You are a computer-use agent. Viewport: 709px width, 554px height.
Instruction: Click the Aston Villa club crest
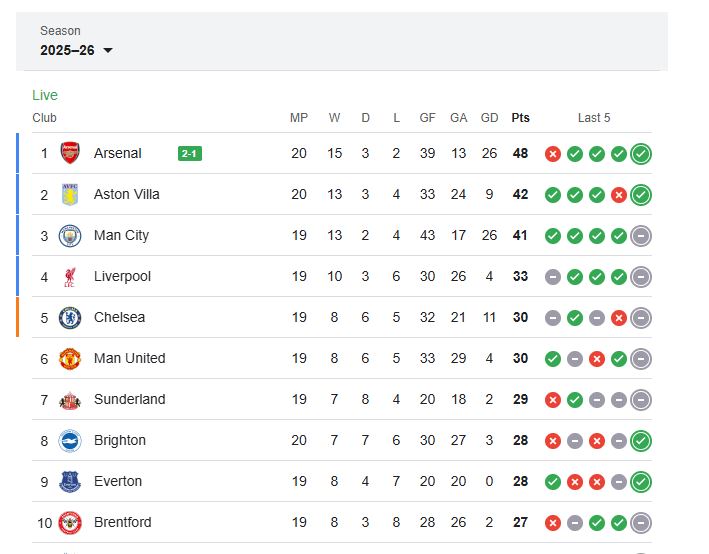pyautogui.click(x=70, y=194)
